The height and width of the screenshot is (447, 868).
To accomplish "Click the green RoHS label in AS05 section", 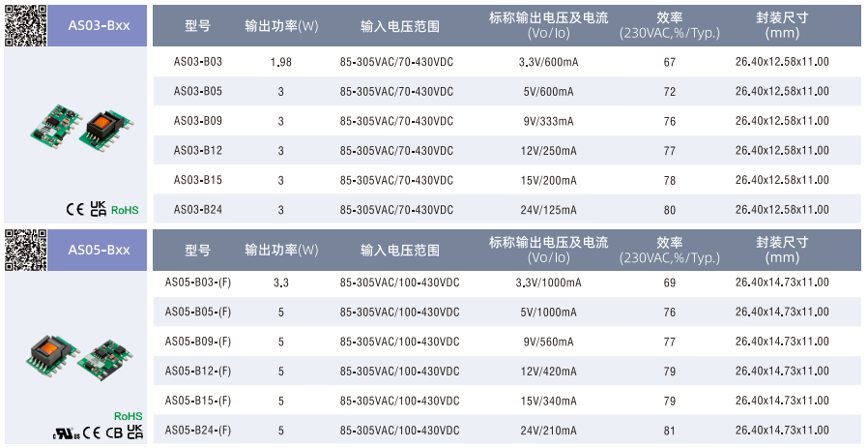I will (x=129, y=416).
